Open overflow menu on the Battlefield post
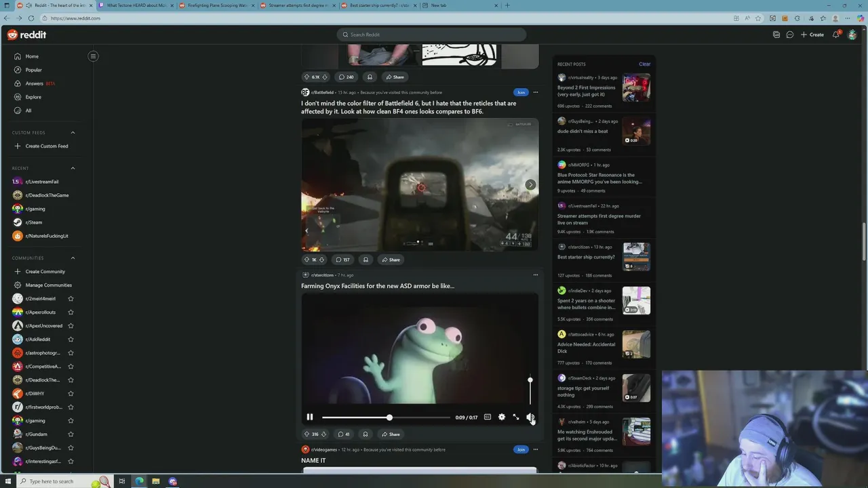The width and height of the screenshot is (868, 488). point(535,92)
